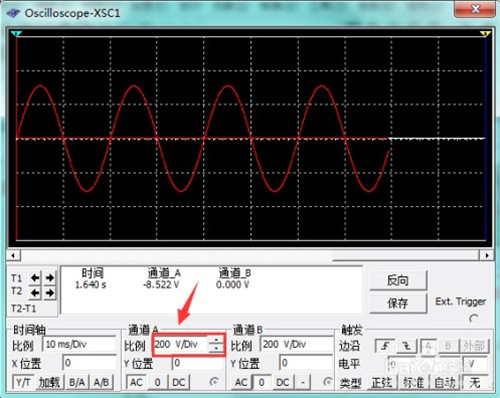Click the Channel A readout -8.522 V
The height and width of the screenshot is (398, 500).
click(161, 285)
